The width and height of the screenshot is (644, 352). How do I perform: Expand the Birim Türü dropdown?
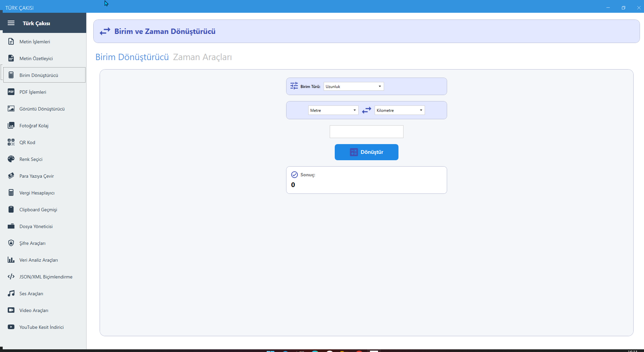pos(354,87)
